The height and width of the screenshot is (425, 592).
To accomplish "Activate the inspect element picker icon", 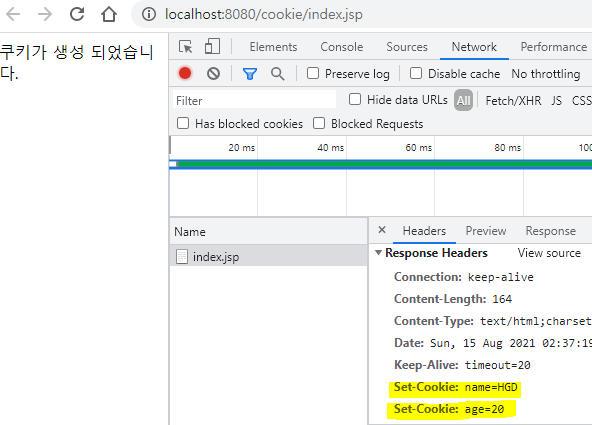I will pos(185,47).
